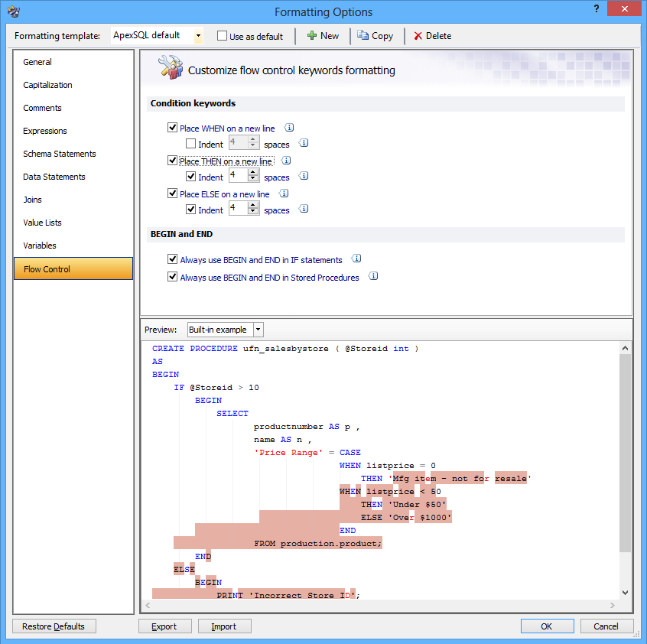Check Use as default checkbox
Image resolution: width=647 pixels, height=644 pixels.
[222, 36]
